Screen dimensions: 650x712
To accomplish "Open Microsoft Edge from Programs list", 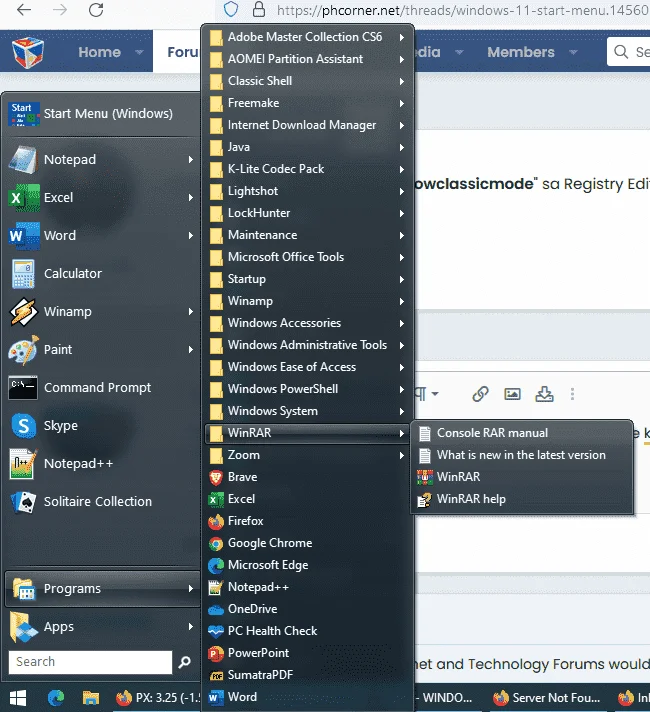I will [x=308, y=565].
